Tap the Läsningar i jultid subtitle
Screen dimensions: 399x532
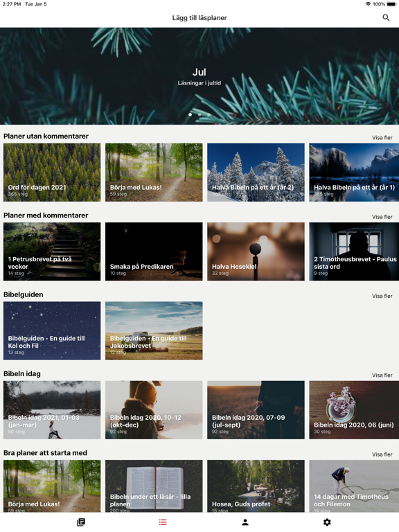pos(199,83)
